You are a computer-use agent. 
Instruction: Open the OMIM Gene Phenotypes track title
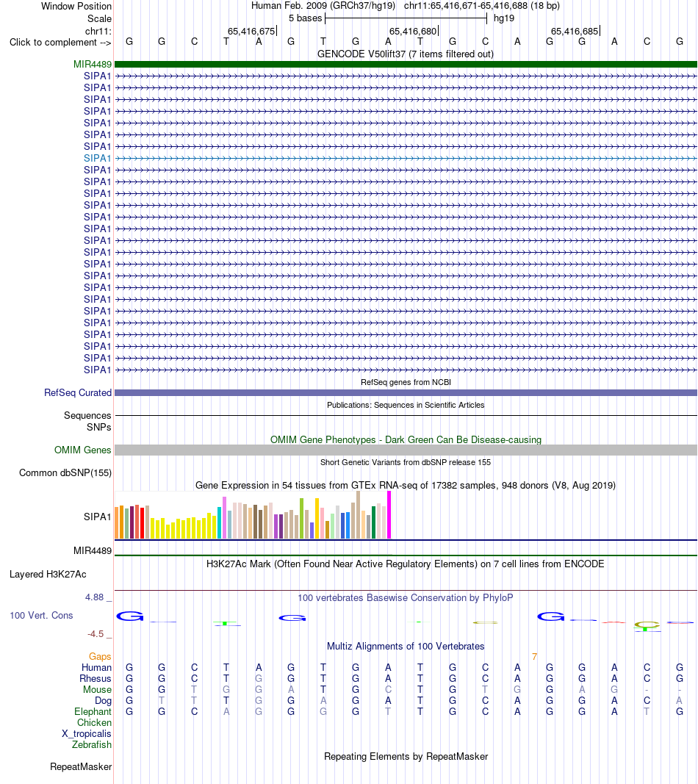pyautogui.click(x=406, y=440)
